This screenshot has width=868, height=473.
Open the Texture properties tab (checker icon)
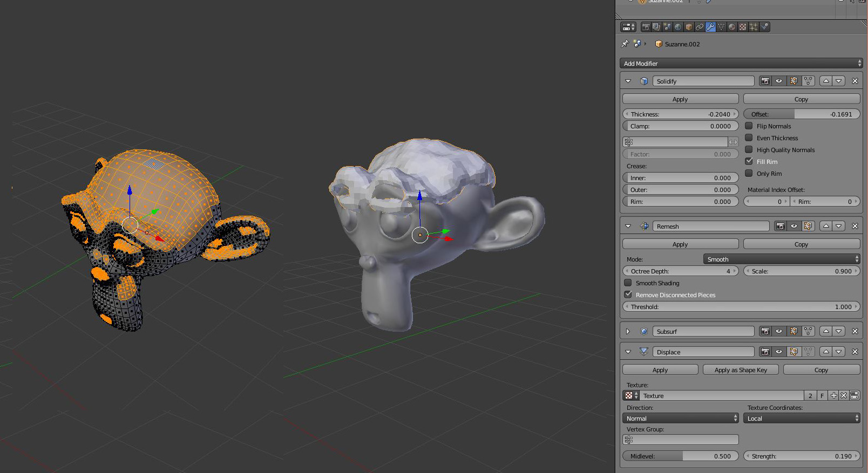743,27
